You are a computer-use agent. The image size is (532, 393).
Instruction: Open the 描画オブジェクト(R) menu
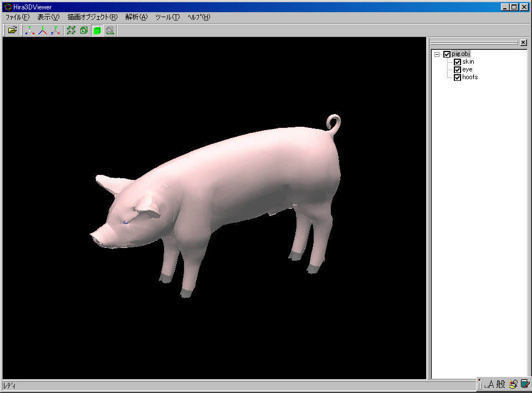pyautogui.click(x=93, y=17)
